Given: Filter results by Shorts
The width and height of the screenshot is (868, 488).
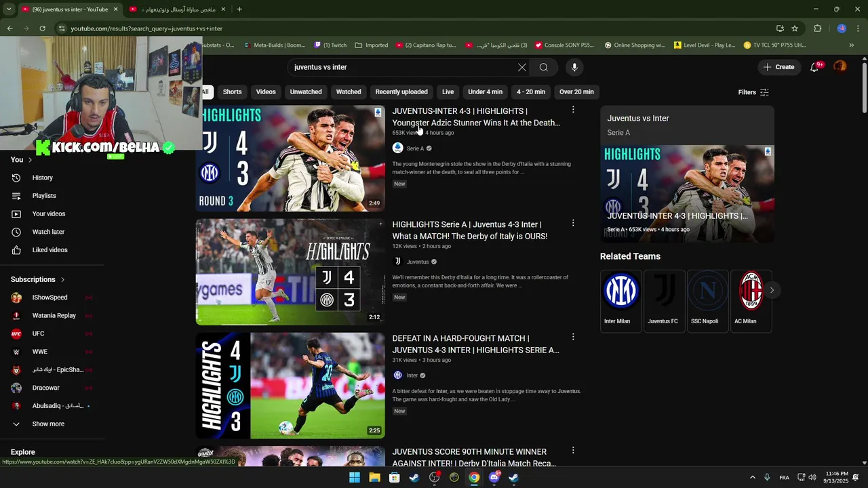Looking at the screenshot, I should [232, 91].
